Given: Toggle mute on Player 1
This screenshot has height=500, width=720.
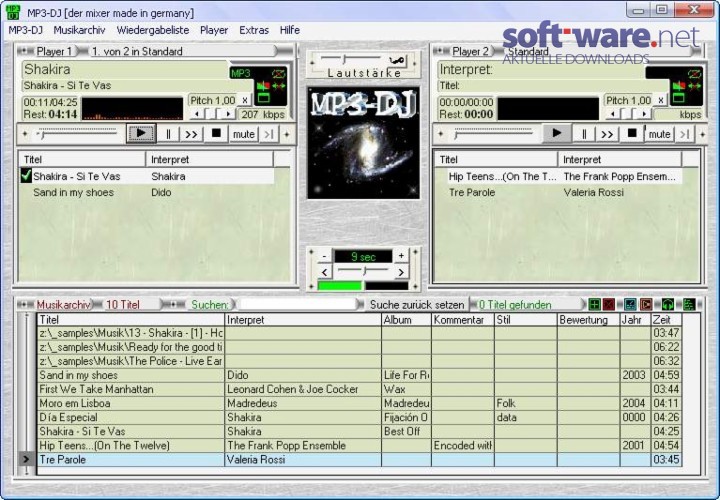Looking at the screenshot, I should click(244, 134).
